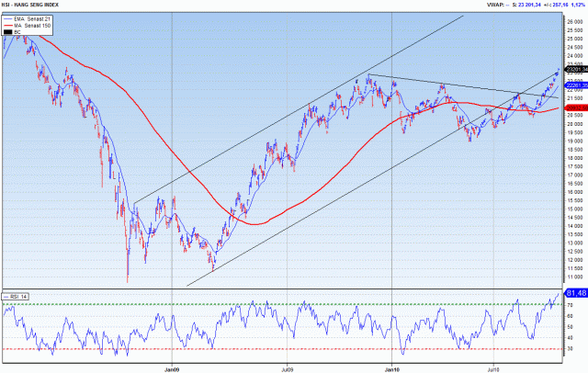Select the Jan10 date marker on time axis
The width and height of the screenshot is (588, 373).
coord(392,366)
